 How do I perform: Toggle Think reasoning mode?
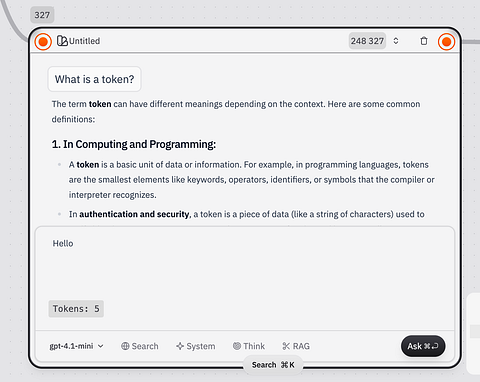pyautogui.click(x=249, y=346)
